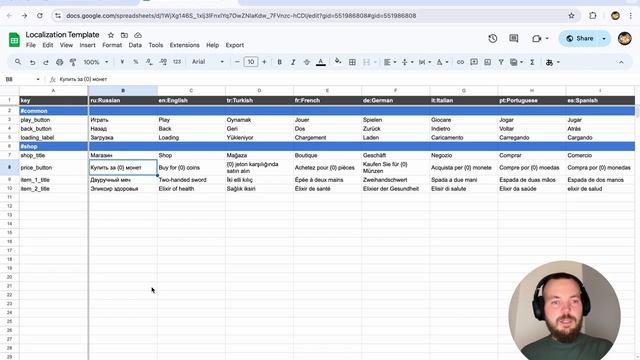Open the Share options arrow
640x360 pixels.
point(604,38)
